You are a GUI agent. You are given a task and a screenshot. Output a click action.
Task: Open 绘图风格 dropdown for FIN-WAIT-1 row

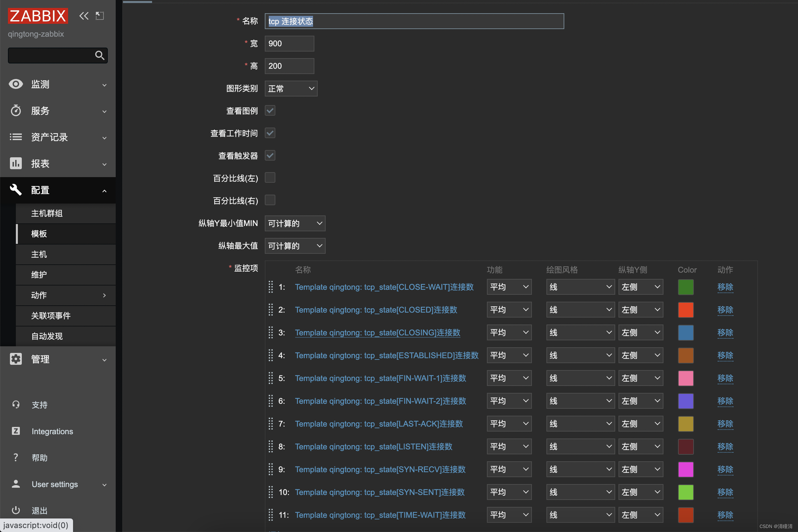point(580,378)
